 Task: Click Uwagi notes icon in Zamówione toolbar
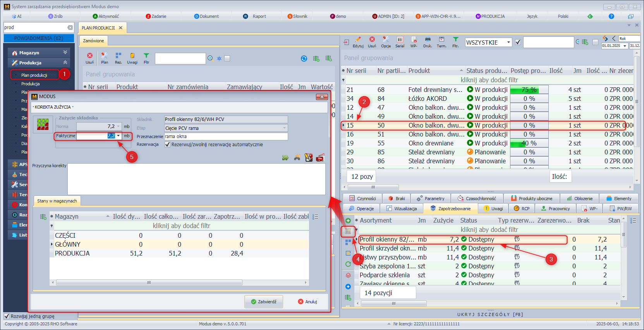pyautogui.click(x=132, y=56)
